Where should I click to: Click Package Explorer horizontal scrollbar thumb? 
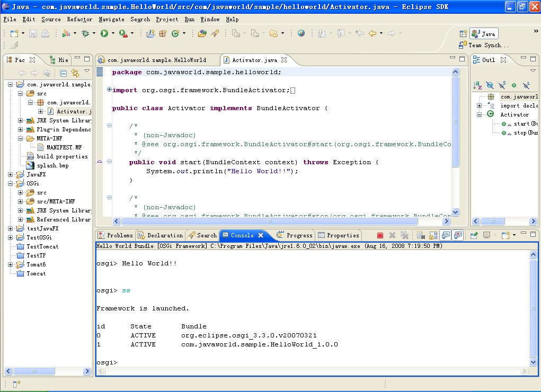coord(33,371)
